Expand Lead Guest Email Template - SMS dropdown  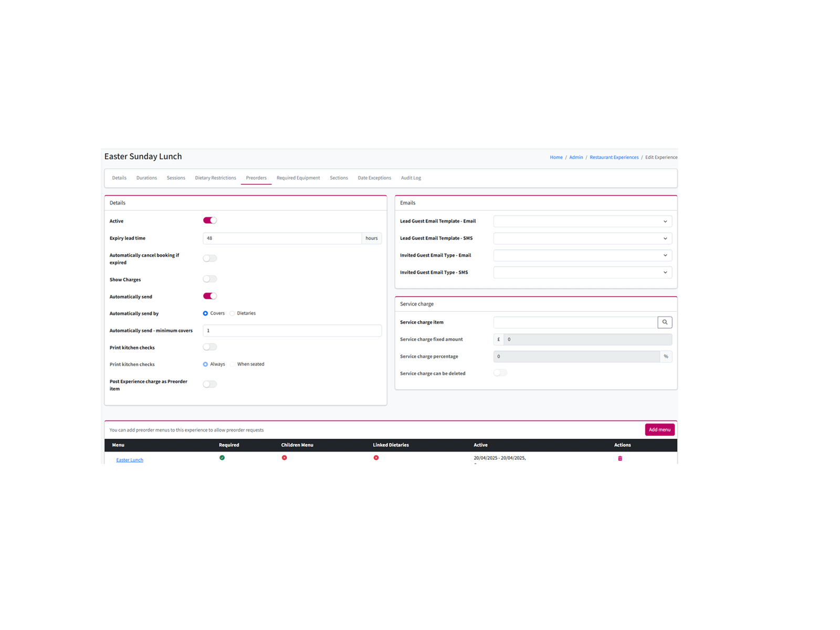click(x=582, y=238)
